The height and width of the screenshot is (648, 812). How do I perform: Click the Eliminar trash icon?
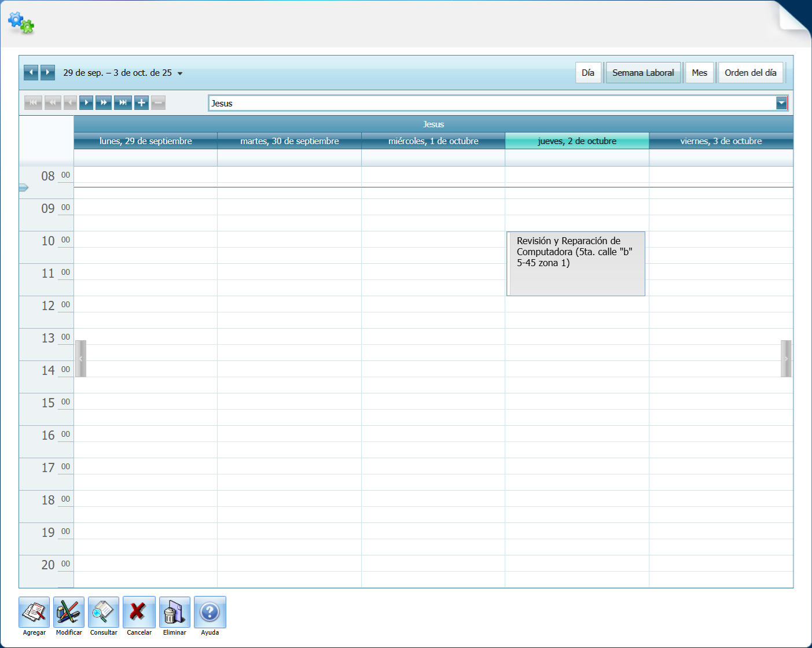coord(174,612)
